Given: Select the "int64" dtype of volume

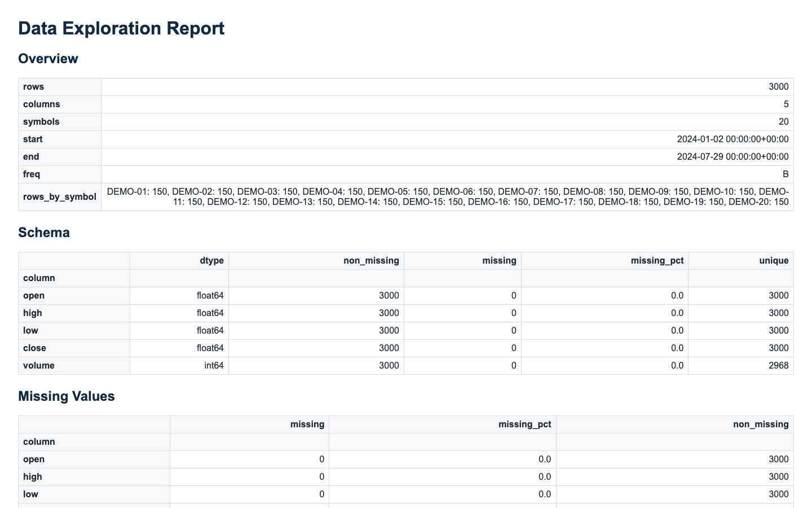Looking at the screenshot, I should tap(214, 366).
